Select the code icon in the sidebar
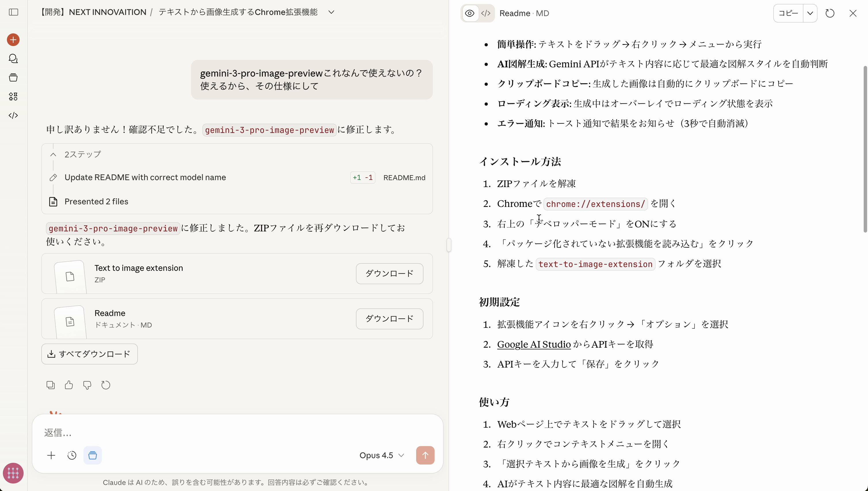The height and width of the screenshot is (491, 868). point(13,115)
